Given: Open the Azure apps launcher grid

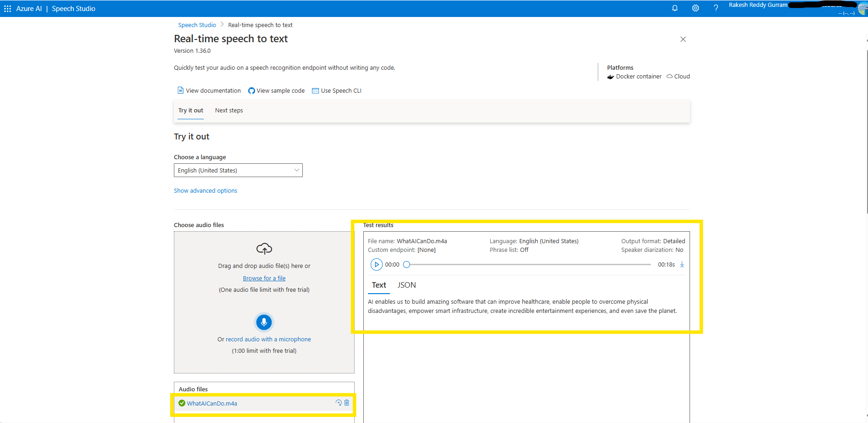Looking at the screenshot, I should (7, 8).
